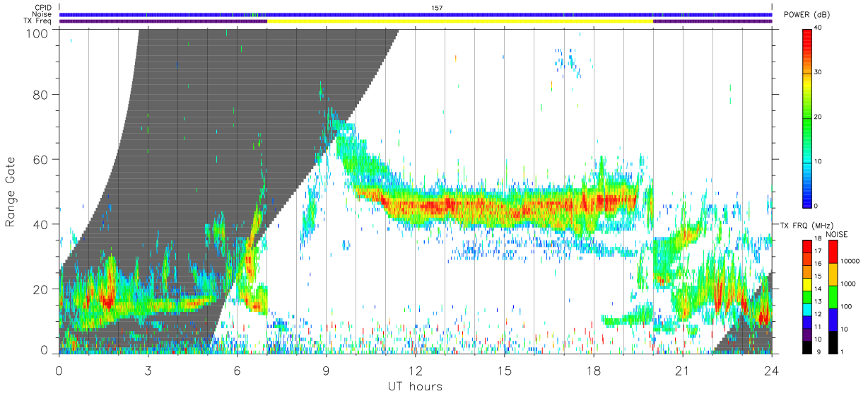Click the NOISE color scale bar
Image resolution: width=868 pixels, height=401 pixels.
pyautogui.click(x=833, y=296)
